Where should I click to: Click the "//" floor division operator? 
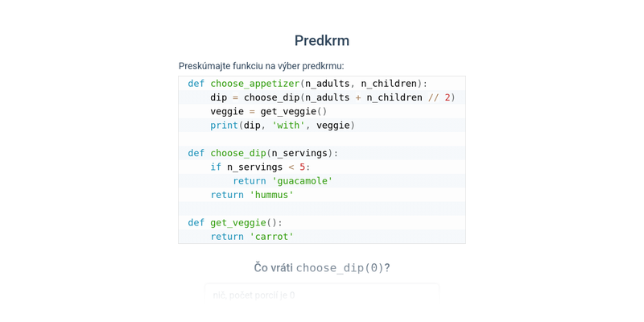click(x=434, y=97)
